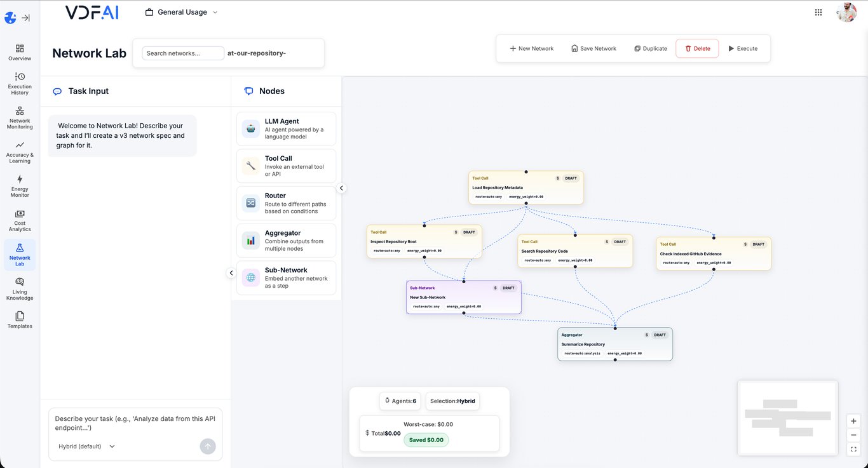Create a new network with New Network
868x468 pixels.
click(x=531, y=48)
